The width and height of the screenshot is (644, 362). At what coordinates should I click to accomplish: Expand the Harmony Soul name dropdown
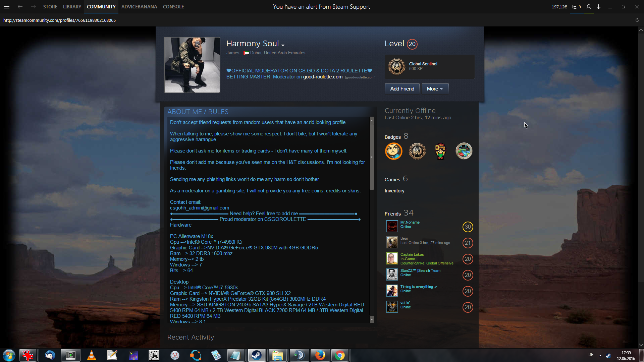click(283, 45)
